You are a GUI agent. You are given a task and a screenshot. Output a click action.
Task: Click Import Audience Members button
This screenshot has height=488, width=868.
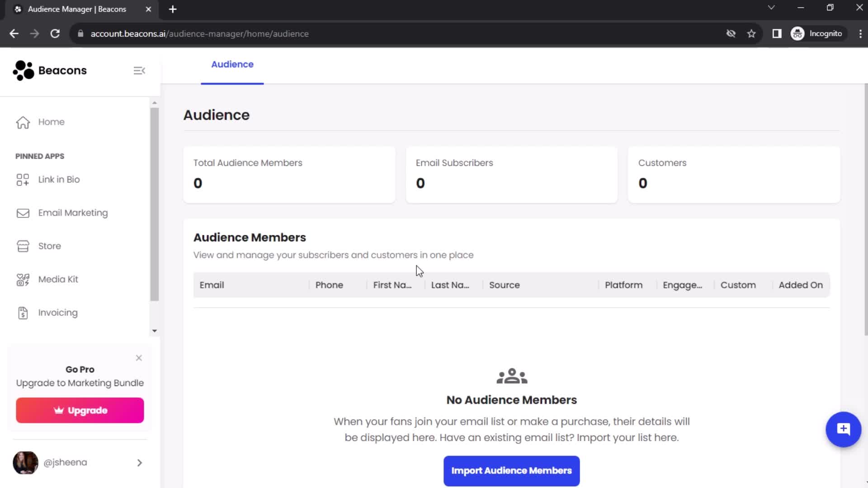[x=511, y=471]
